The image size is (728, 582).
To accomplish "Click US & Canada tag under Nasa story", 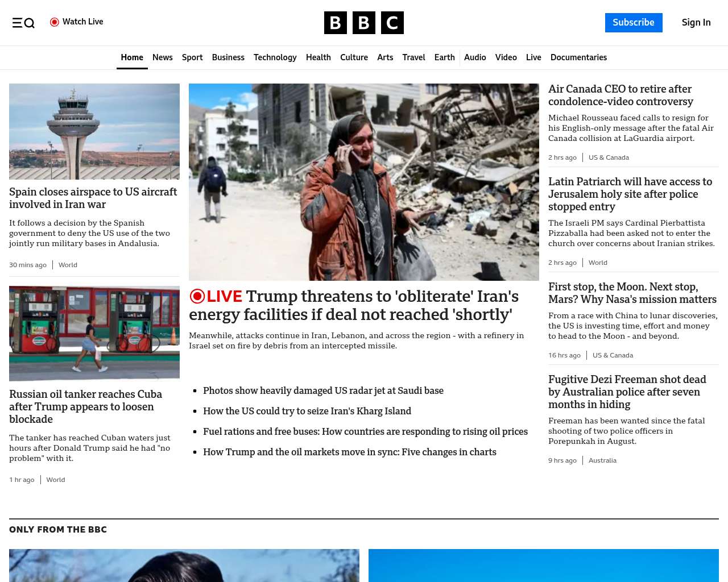I will pos(613,355).
